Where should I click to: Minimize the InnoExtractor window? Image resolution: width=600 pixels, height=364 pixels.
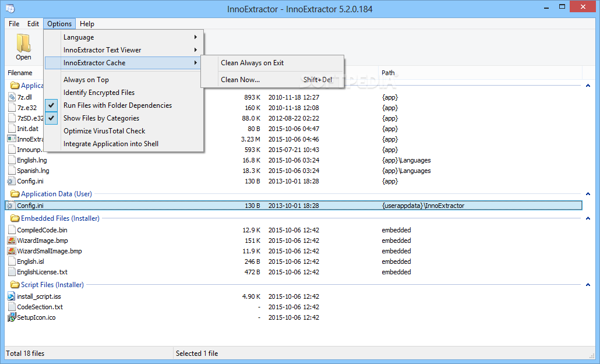pyautogui.click(x=546, y=7)
